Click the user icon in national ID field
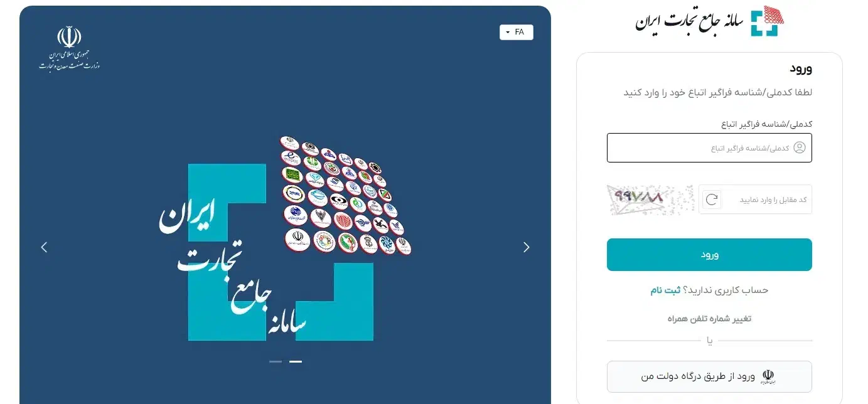 coord(800,147)
